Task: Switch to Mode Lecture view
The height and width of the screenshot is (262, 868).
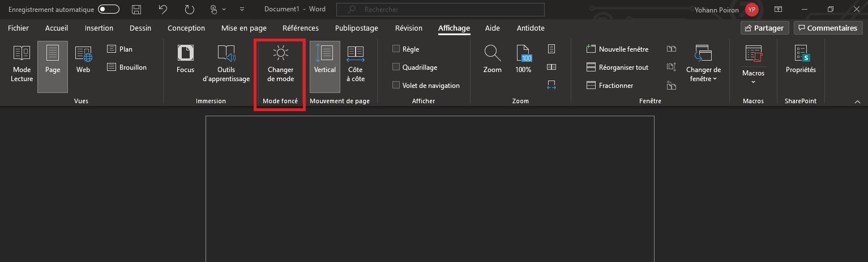Action: point(22,64)
